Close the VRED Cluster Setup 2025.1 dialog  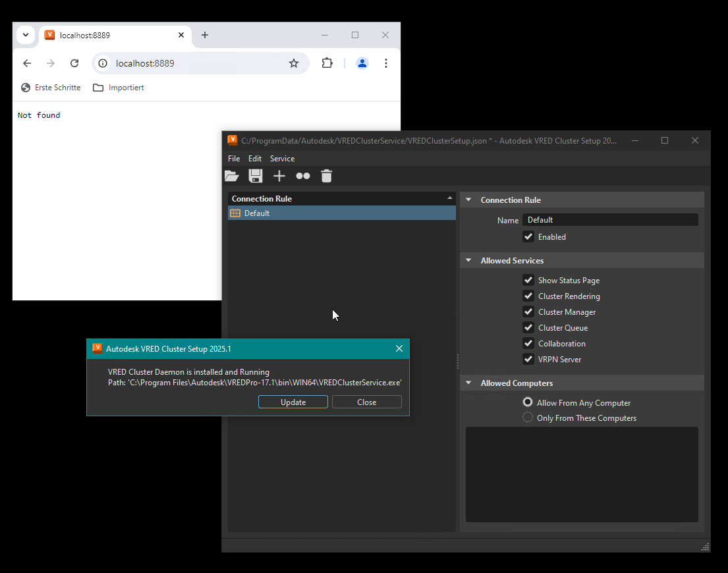click(x=399, y=348)
